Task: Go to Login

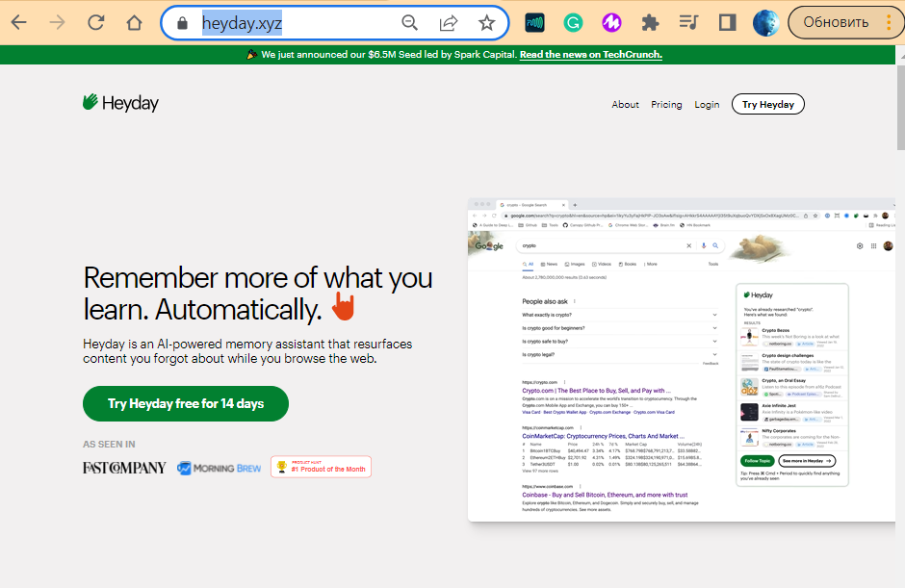Action: pyautogui.click(x=707, y=105)
